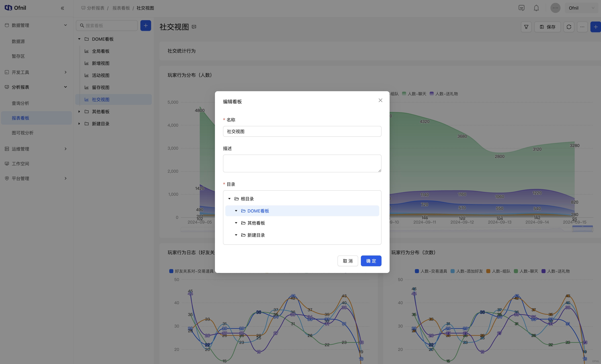Toggle 人数-聊天 legend in area chart
The height and width of the screenshot is (364, 601).
pyautogui.click(x=414, y=94)
